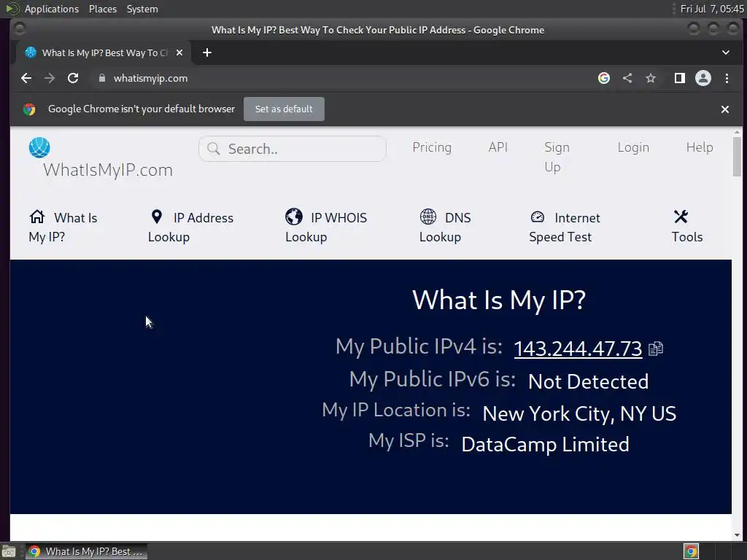Click the speedometer Internet Speed Test icon

[538, 217]
